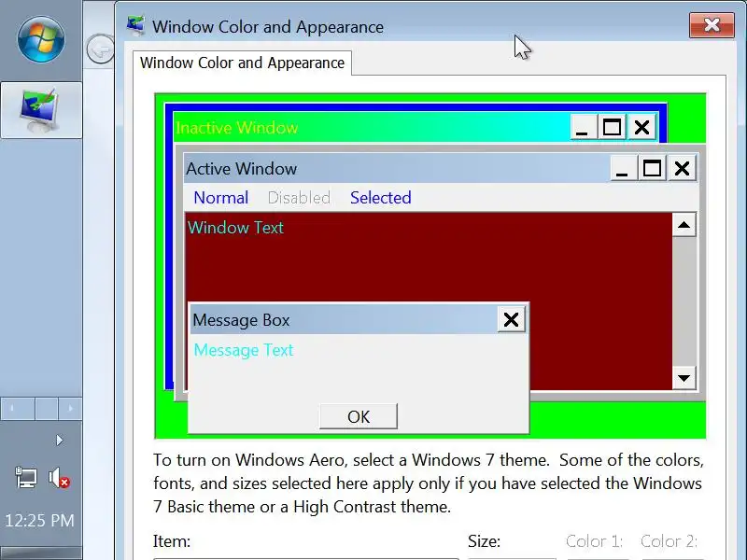Click the Personalization taskbar icon
Screen dimensions: 747x560
[41, 110]
